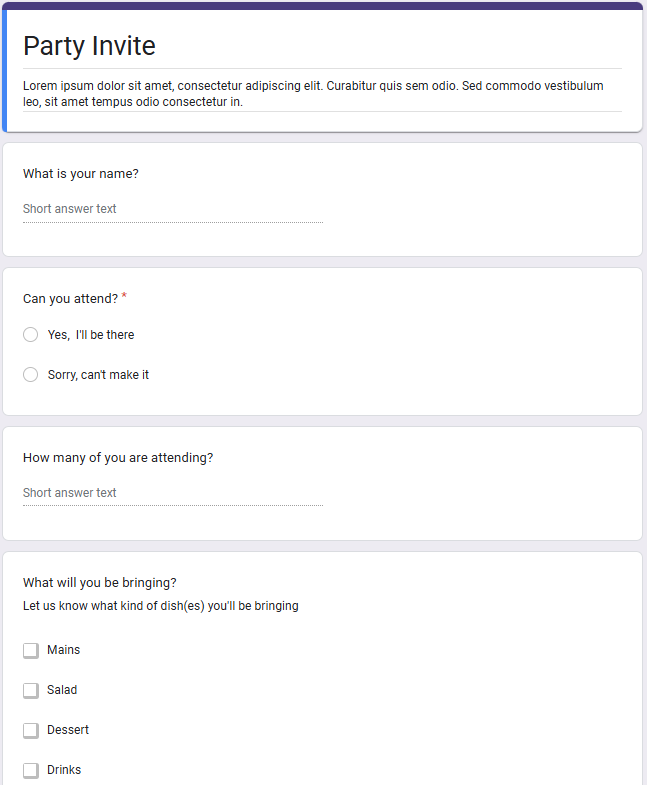Click the 'Yes, I'll be there' label text
647x785 pixels.
91,335
